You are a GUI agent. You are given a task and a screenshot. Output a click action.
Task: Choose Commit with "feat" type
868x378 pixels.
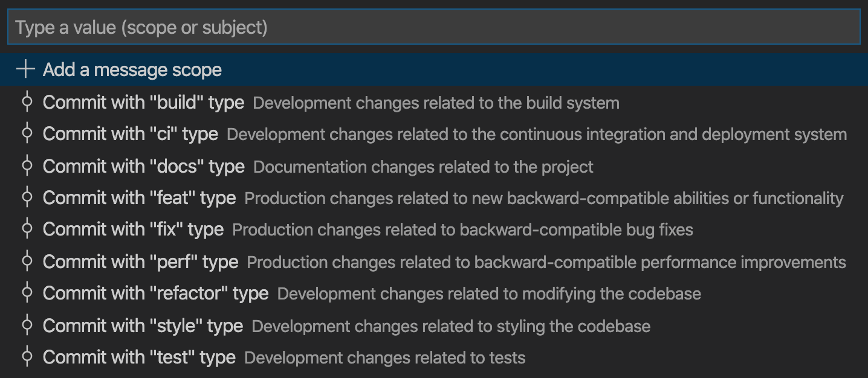click(139, 197)
